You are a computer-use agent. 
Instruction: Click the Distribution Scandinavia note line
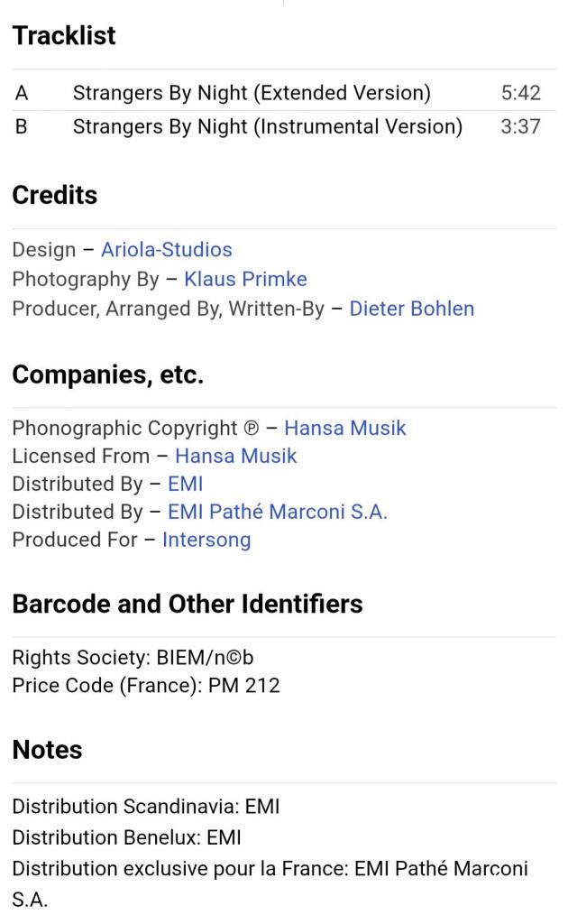coord(146,807)
